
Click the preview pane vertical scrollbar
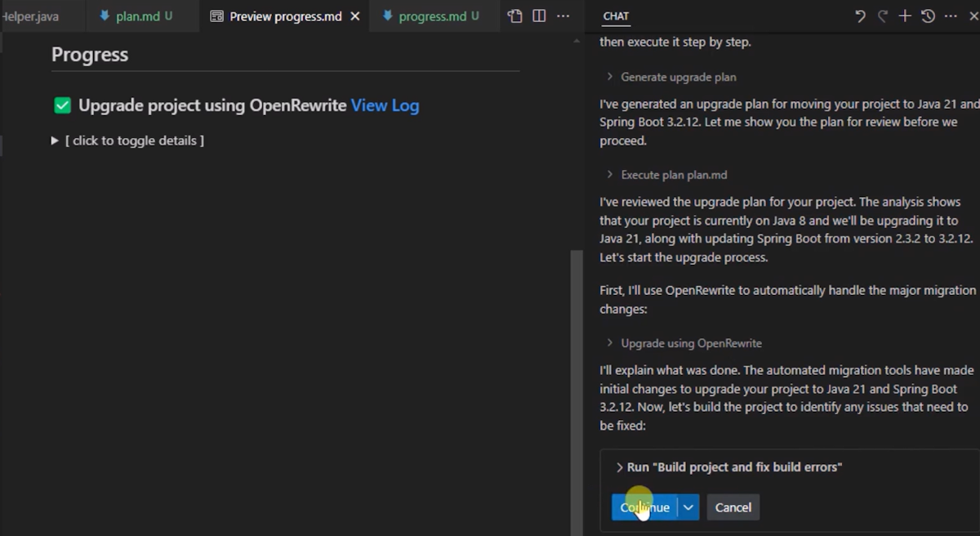(x=577, y=392)
